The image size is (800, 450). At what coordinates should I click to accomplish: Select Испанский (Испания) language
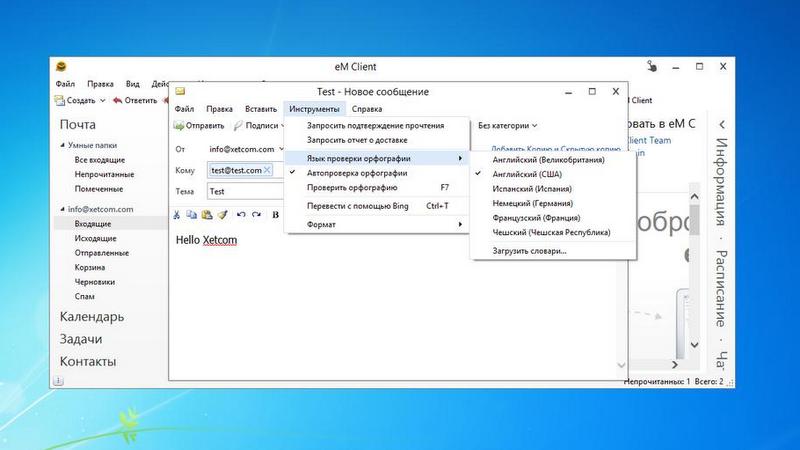(x=553, y=189)
